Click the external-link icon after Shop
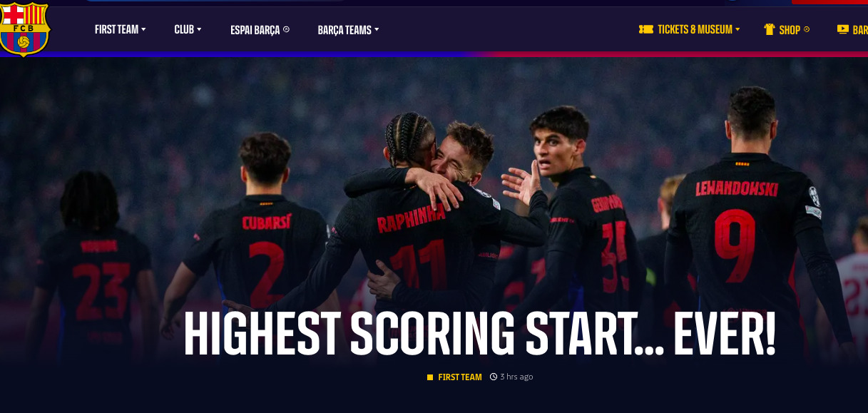 [x=807, y=29]
